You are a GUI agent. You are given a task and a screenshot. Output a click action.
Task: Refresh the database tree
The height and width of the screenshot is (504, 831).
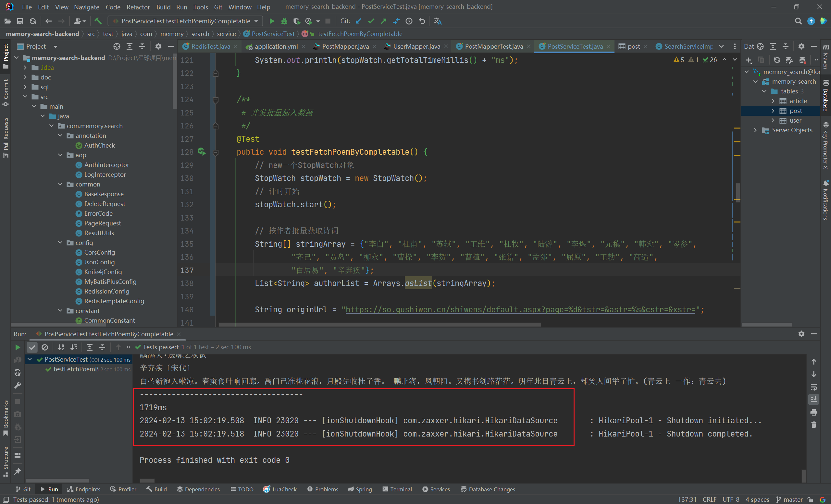pos(777,60)
